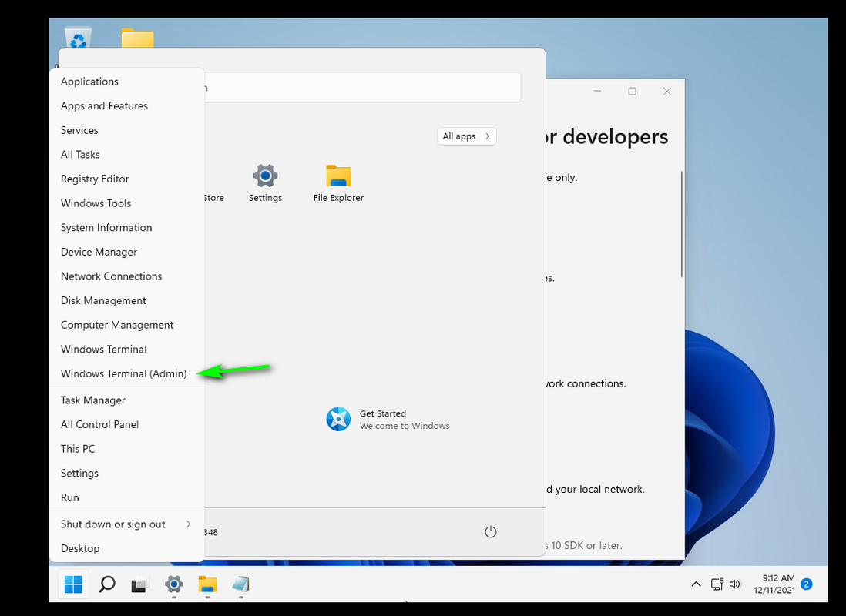
Task: Click the Windows Start button on taskbar
Action: pos(73,584)
